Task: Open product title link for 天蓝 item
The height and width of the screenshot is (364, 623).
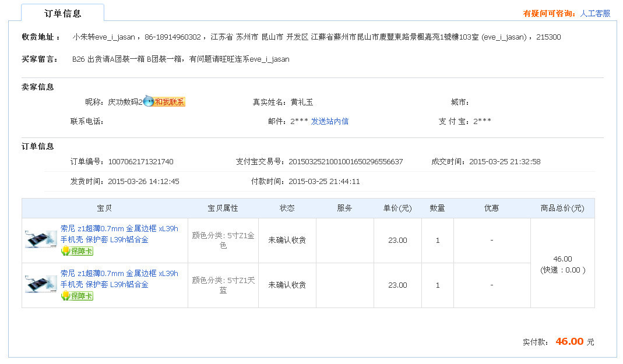Action: click(x=119, y=278)
